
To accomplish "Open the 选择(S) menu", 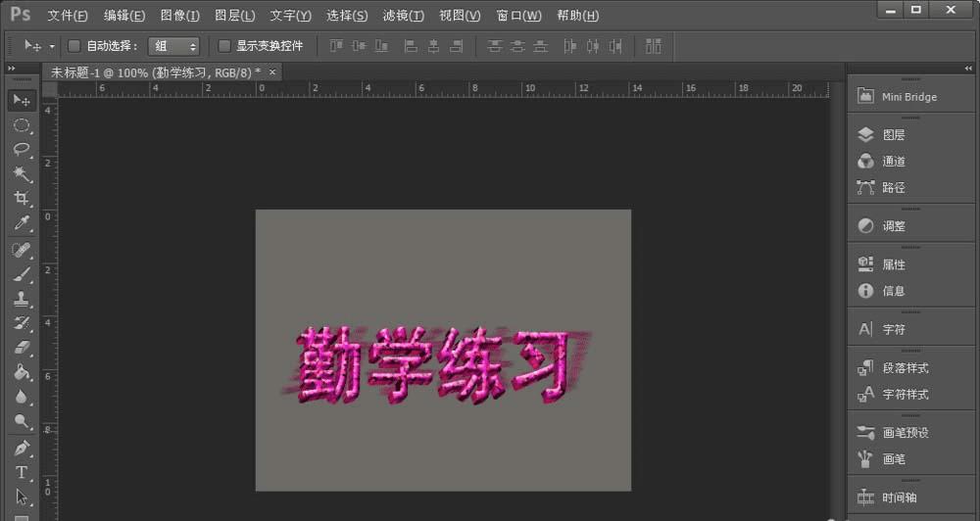I will point(347,16).
